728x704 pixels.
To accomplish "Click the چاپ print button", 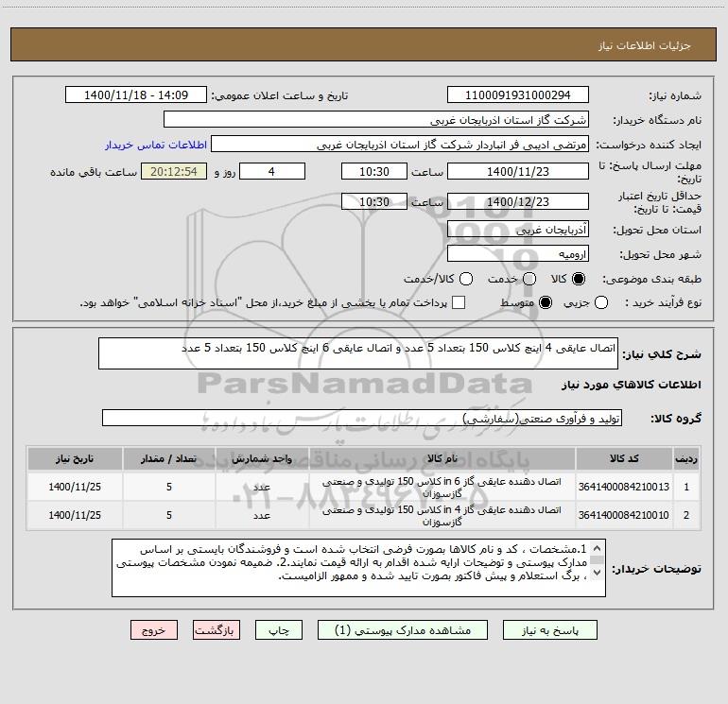I will tap(279, 630).
